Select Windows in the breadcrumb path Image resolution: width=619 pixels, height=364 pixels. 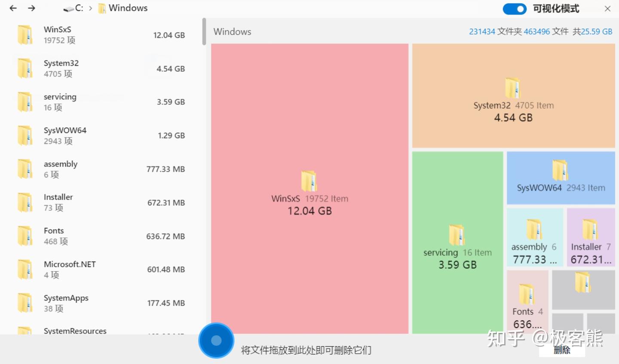click(x=128, y=8)
